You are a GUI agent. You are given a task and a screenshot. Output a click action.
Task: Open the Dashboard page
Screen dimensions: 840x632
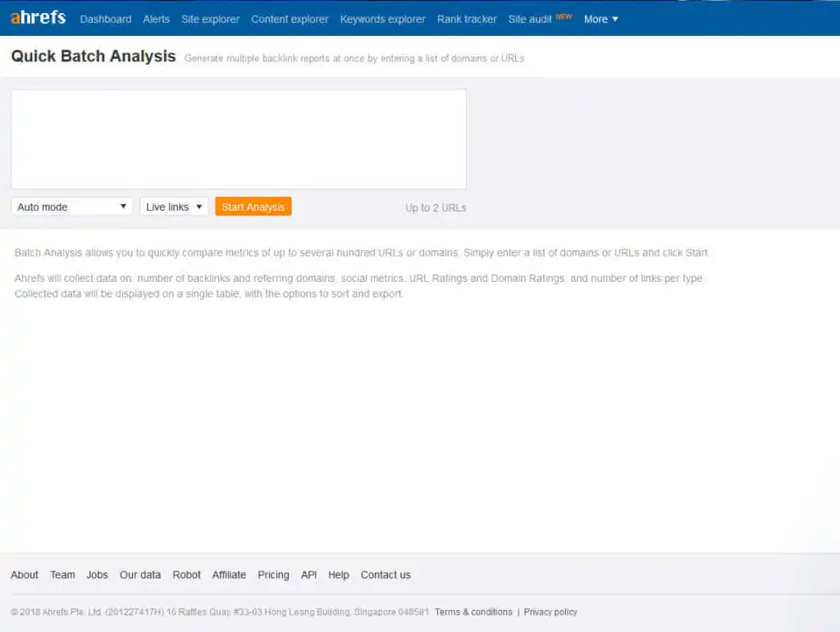106,20
